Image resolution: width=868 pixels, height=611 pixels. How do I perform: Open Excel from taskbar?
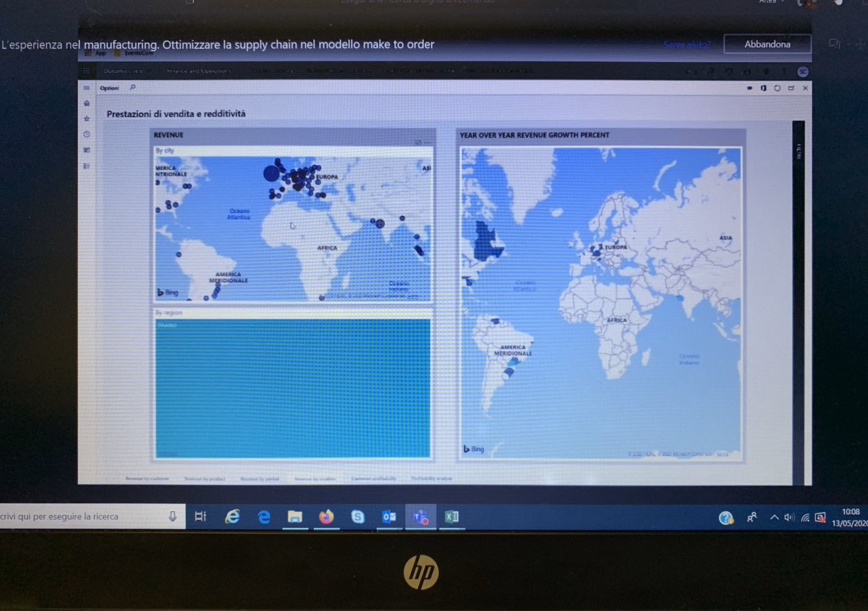click(x=451, y=516)
